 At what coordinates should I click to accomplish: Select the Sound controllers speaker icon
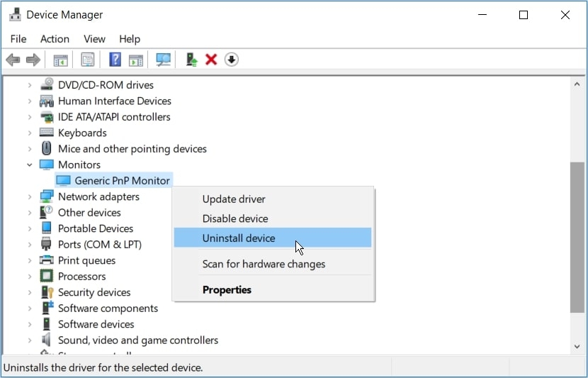point(47,340)
